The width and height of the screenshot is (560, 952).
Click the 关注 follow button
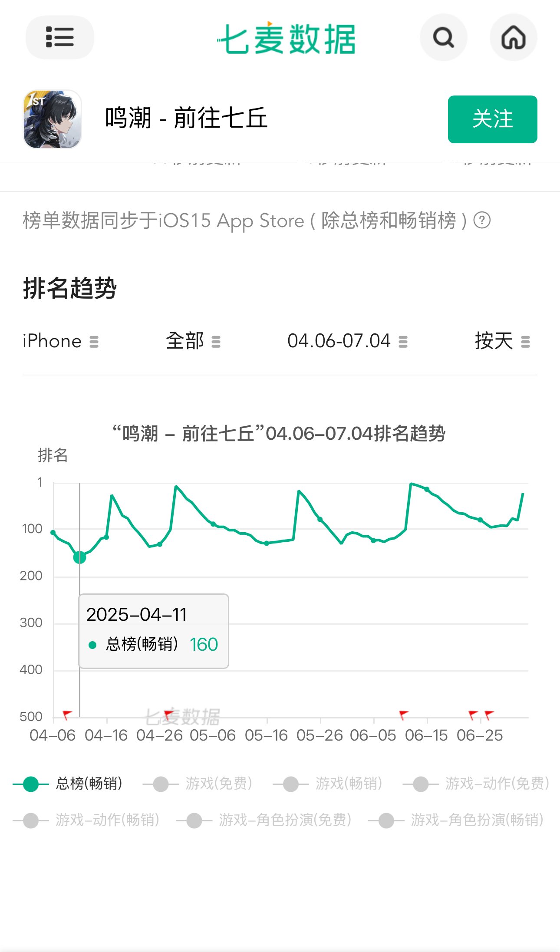tap(492, 119)
